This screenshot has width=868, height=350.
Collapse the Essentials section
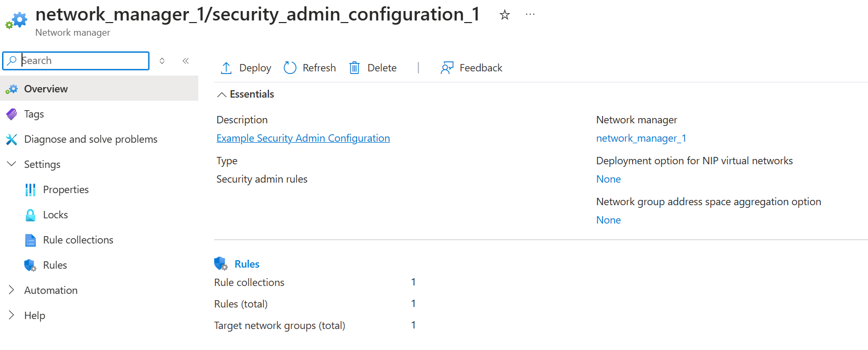(222, 94)
